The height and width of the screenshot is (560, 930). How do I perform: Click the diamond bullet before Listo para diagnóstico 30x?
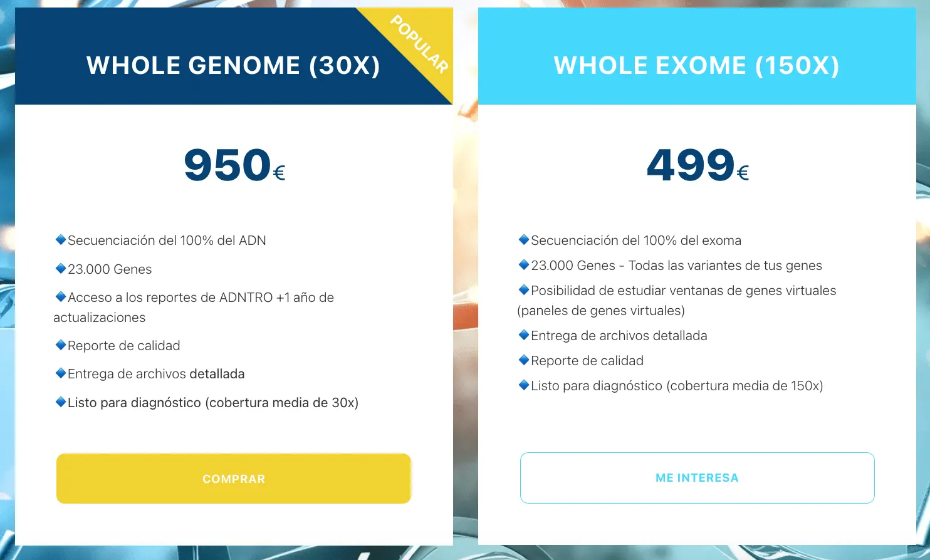click(x=61, y=402)
